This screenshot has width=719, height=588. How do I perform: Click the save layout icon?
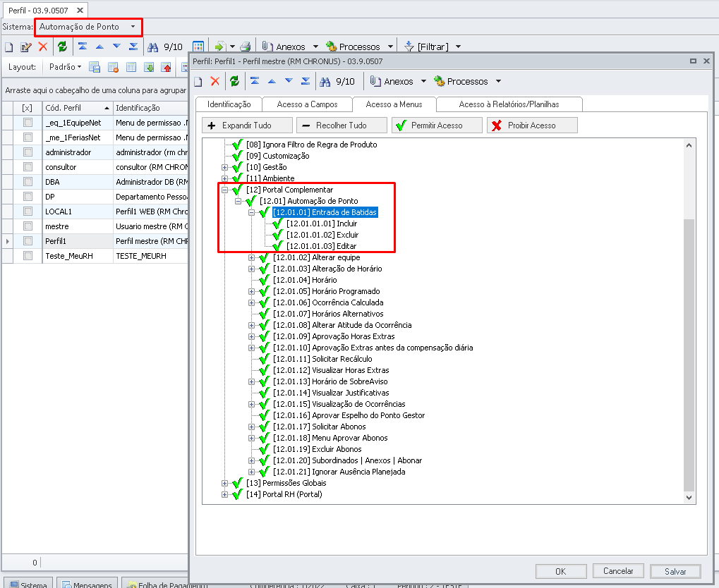(x=95, y=68)
